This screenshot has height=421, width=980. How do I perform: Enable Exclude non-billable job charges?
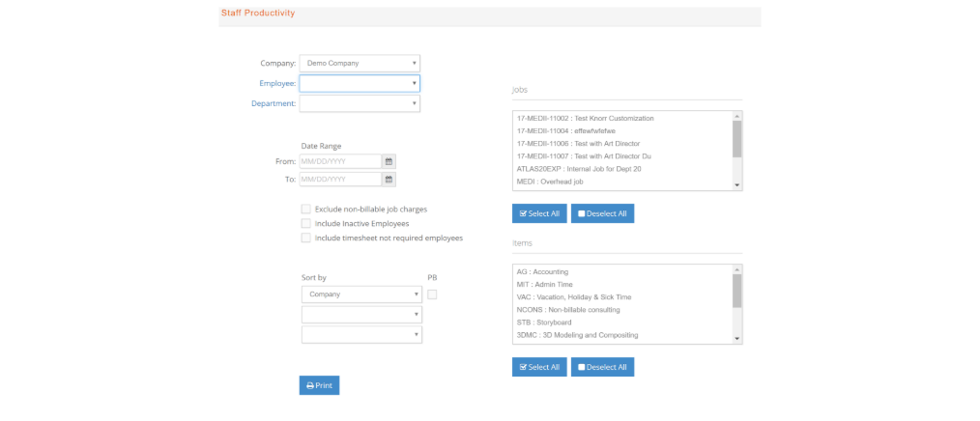click(x=305, y=210)
